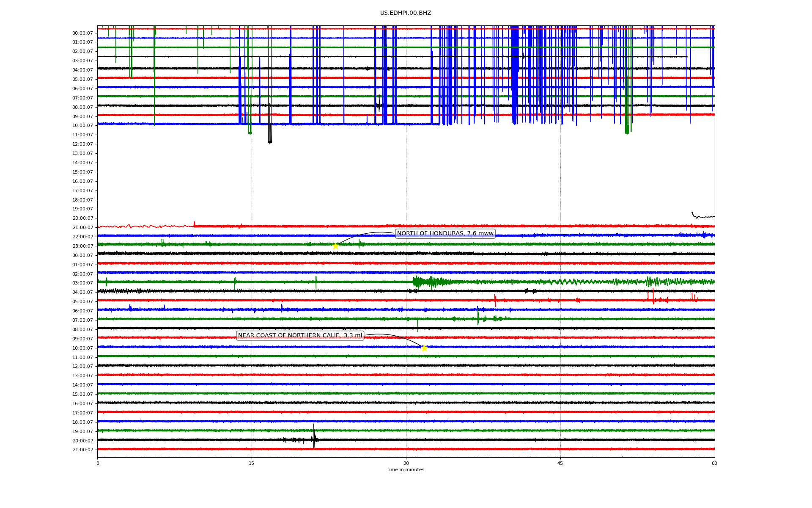Click the 'time in minutes' axis label
Image resolution: width=812 pixels, height=508 pixels.
click(406, 470)
